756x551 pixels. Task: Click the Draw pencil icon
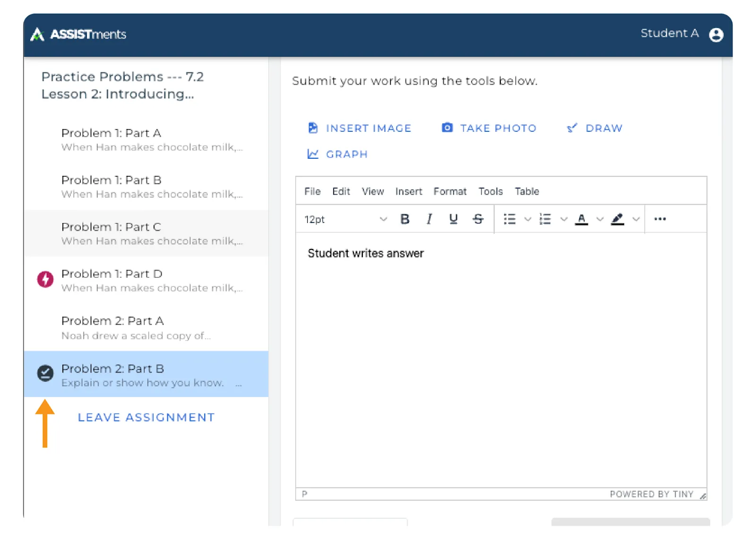[572, 128]
